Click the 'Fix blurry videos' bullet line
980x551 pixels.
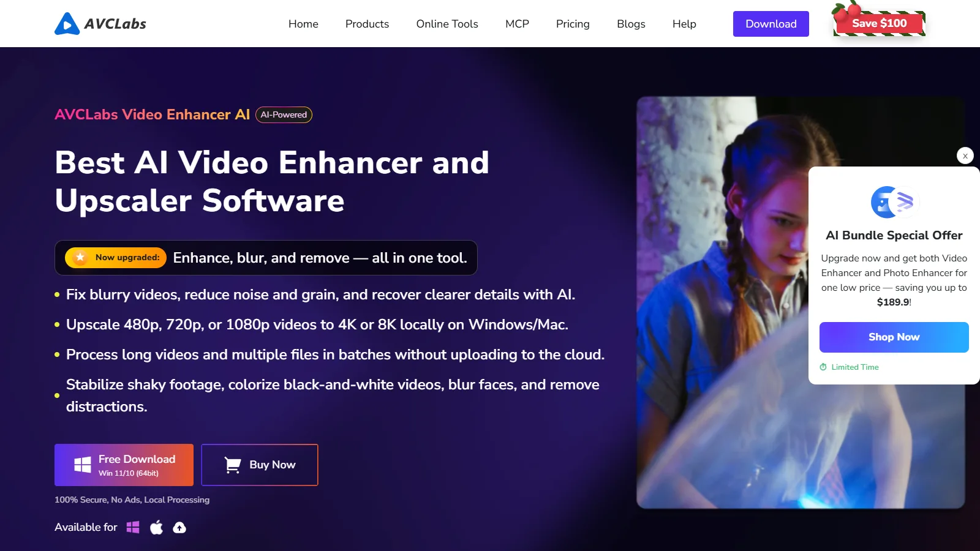coord(320,294)
